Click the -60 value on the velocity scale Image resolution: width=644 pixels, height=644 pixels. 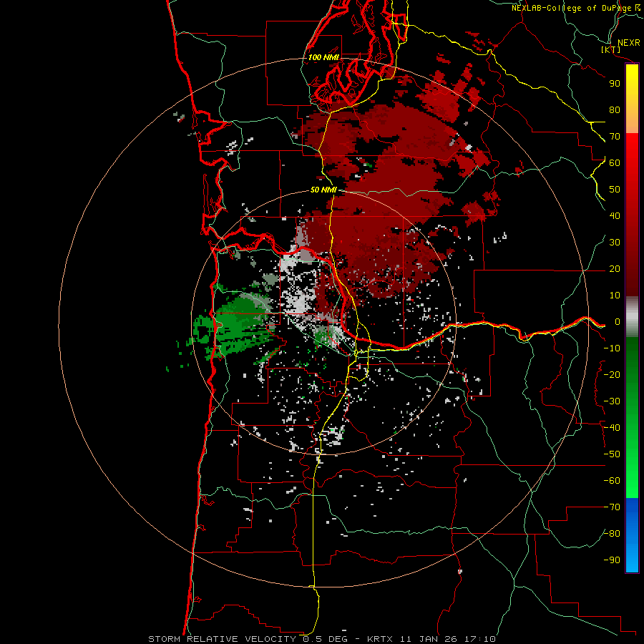pyautogui.click(x=612, y=481)
